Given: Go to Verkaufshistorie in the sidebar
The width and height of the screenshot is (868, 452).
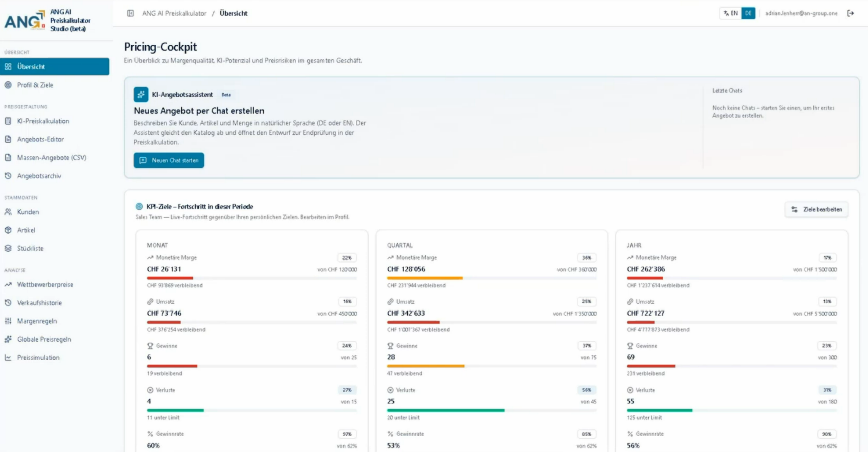Looking at the screenshot, I should click(55, 303).
